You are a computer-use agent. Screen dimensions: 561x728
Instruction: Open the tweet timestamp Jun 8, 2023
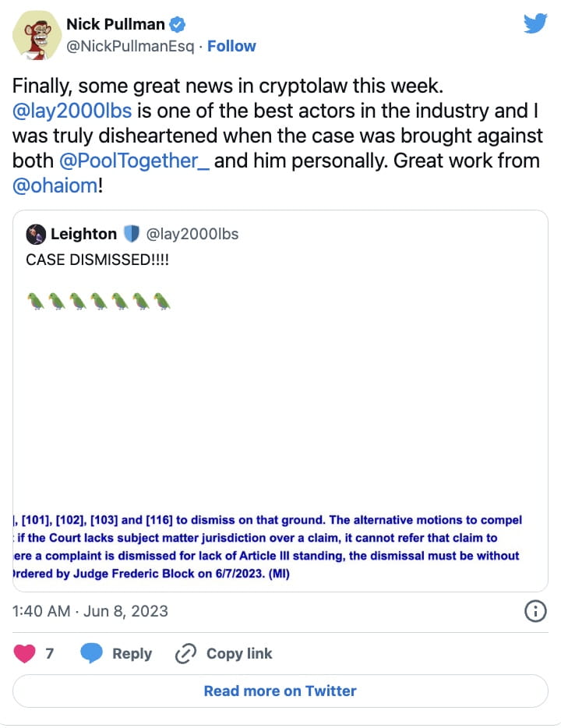pyautogui.click(x=90, y=611)
